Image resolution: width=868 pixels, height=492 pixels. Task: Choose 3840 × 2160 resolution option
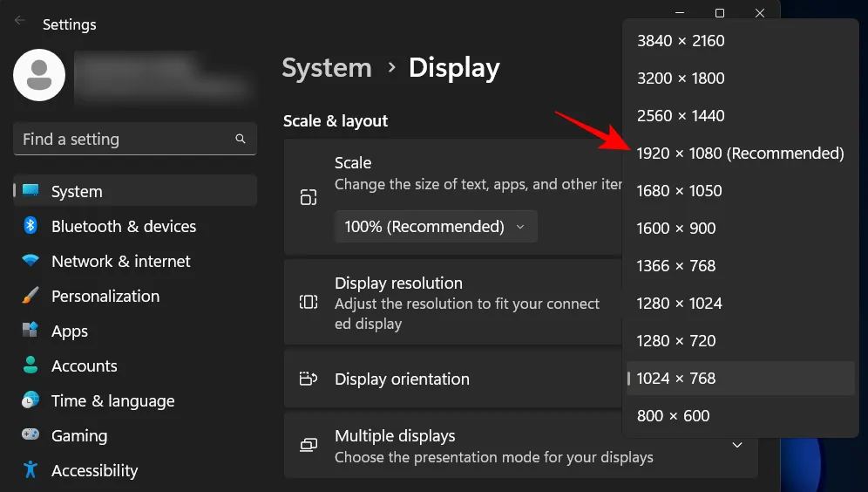pyautogui.click(x=681, y=41)
